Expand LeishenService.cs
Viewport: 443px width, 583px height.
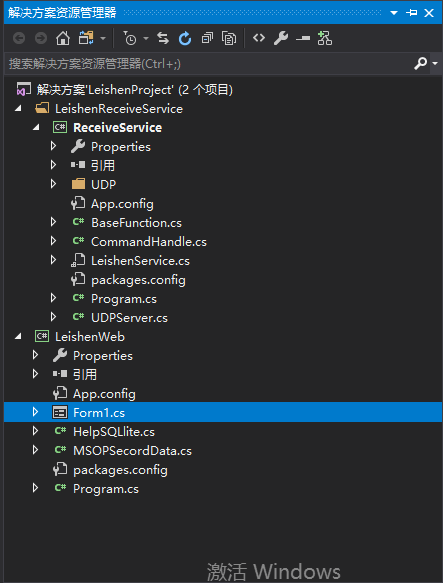point(54,260)
